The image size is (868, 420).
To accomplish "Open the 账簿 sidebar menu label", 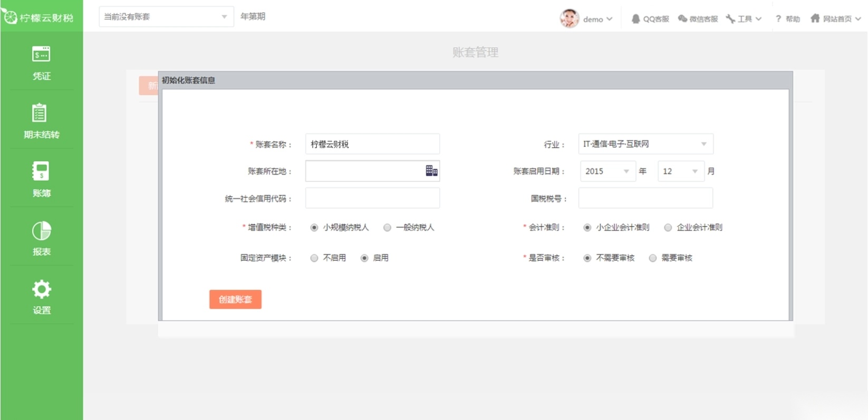I will pos(42,193).
